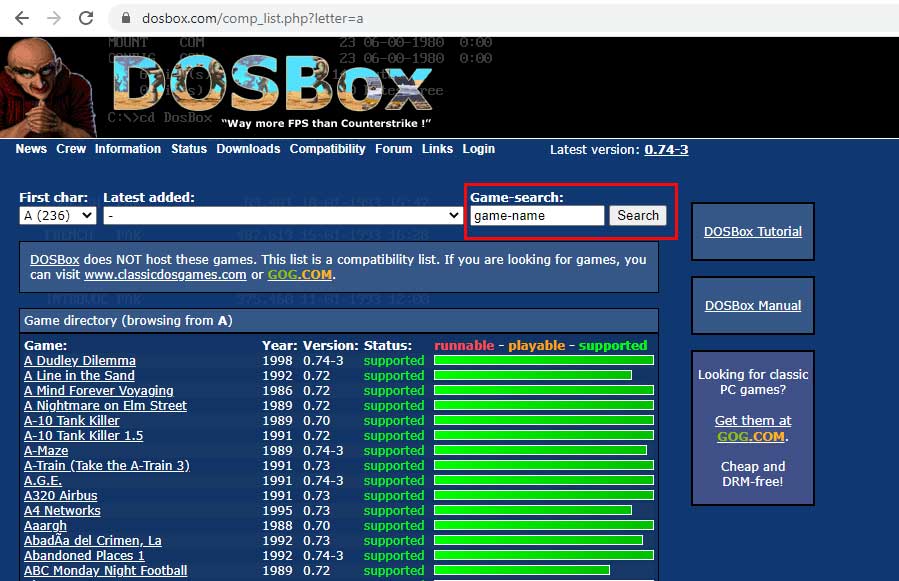Screen dimensions: 899x581
Task: Click GOG.COM link in the notice
Action: coord(300,275)
